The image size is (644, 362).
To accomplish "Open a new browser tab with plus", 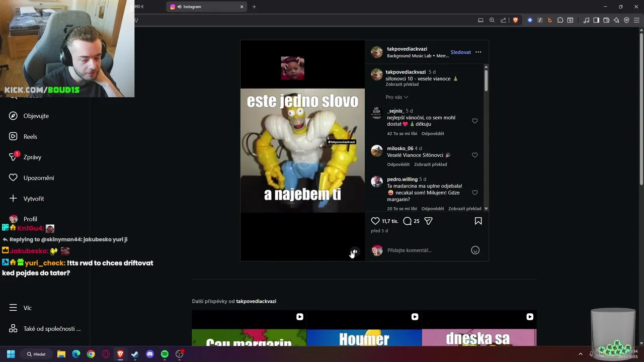I will [x=254, y=7].
